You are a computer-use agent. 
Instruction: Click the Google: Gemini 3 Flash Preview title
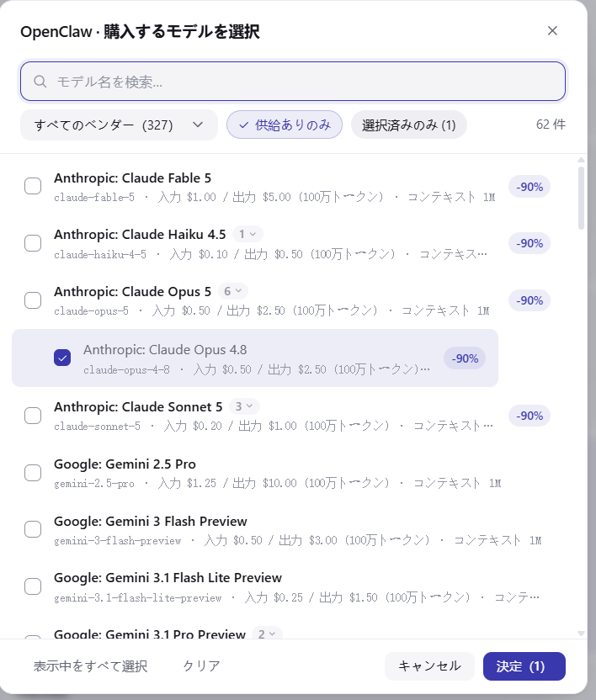tap(151, 521)
